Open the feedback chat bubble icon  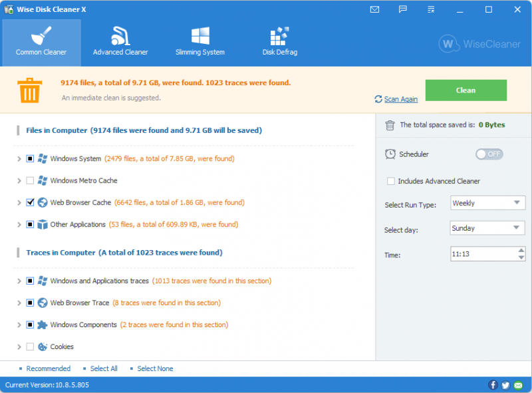pyautogui.click(x=403, y=9)
